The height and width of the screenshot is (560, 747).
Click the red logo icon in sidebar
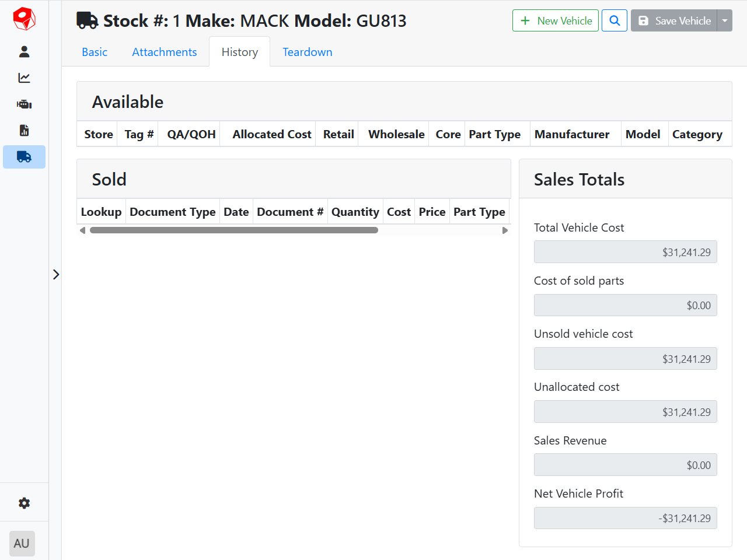[24, 19]
